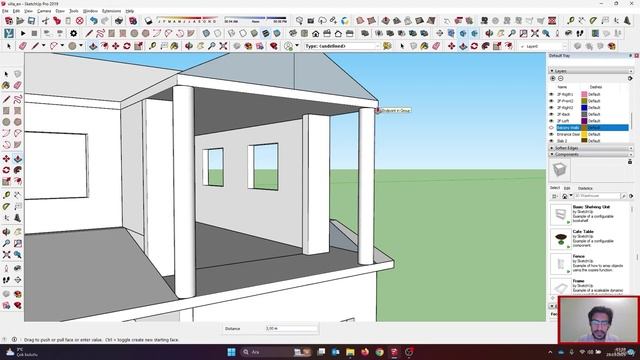640x360 pixels.
Task: Click the Components search button
Action: tap(624, 196)
